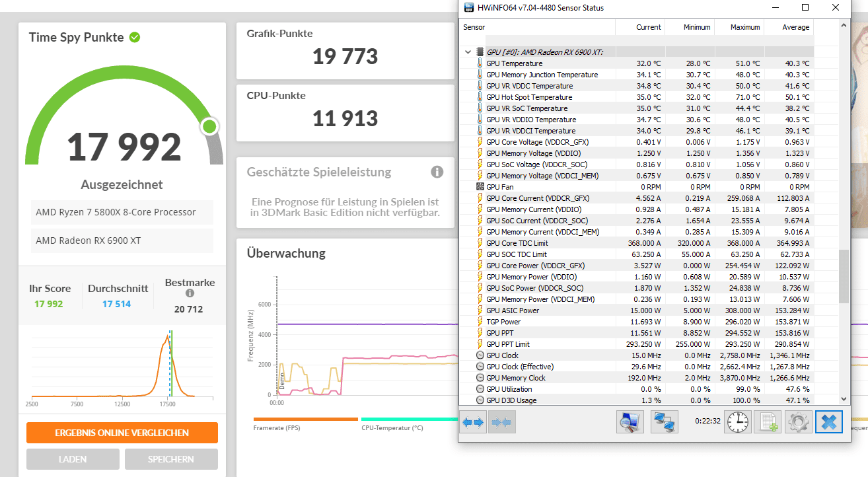This screenshot has height=477, width=868.
Task: Select the GPU SOC TDC Limit row
Action: (637, 254)
